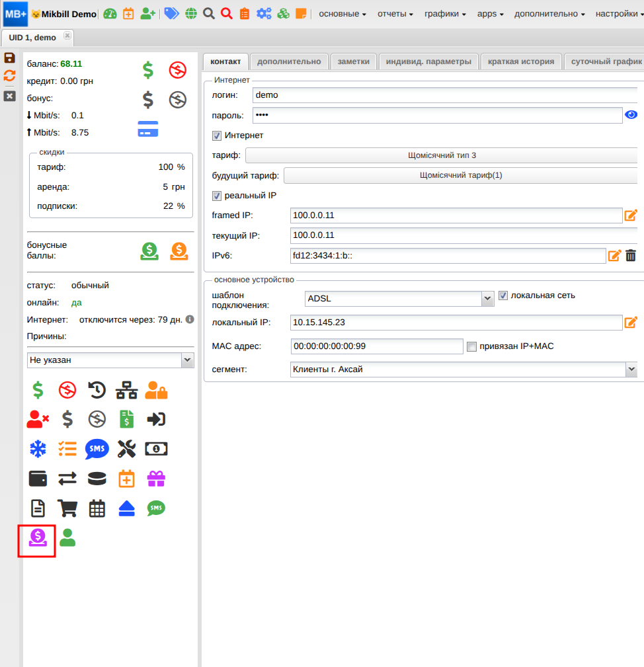644x667 pixels.
Task: Toggle the реальный IP checkbox
Action: [x=216, y=196]
